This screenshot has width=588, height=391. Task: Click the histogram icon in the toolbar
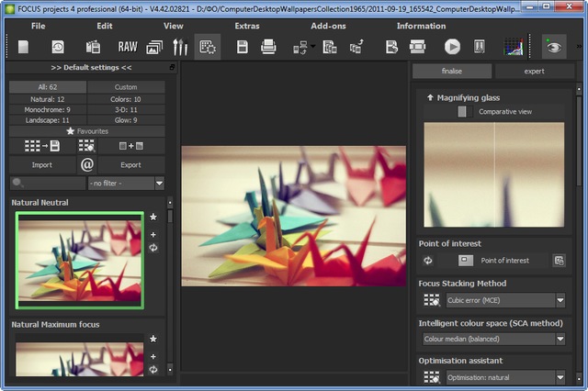coord(514,46)
